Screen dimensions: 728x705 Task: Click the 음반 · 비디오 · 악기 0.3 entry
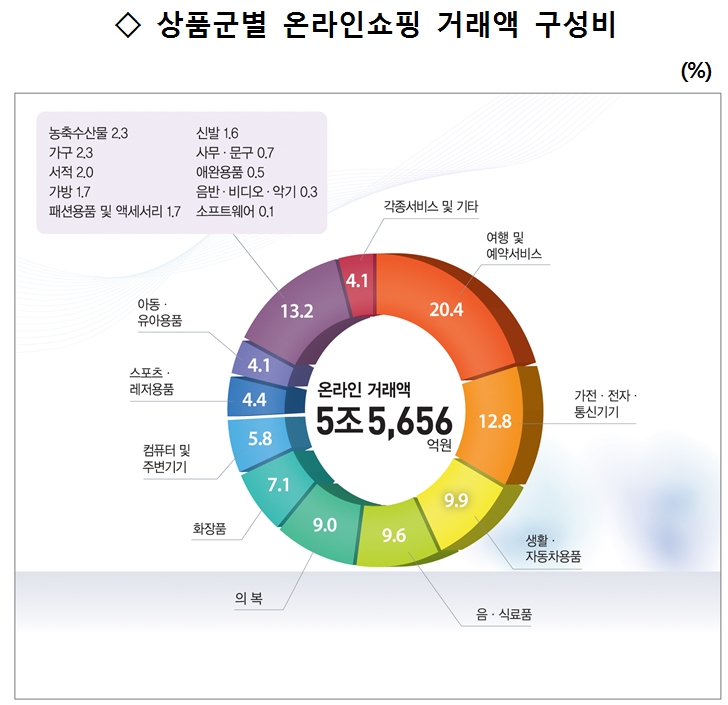tap(257, 192)
